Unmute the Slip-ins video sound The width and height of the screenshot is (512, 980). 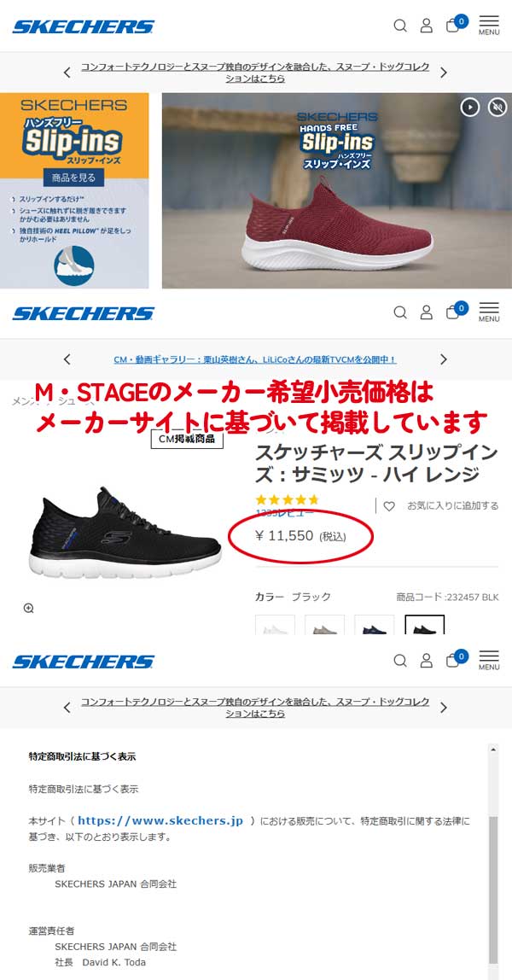tap(497, 108)
